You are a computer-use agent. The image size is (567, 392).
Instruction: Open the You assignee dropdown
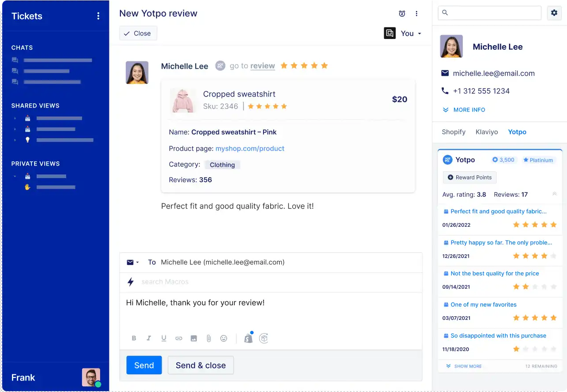tap(411, 33)
